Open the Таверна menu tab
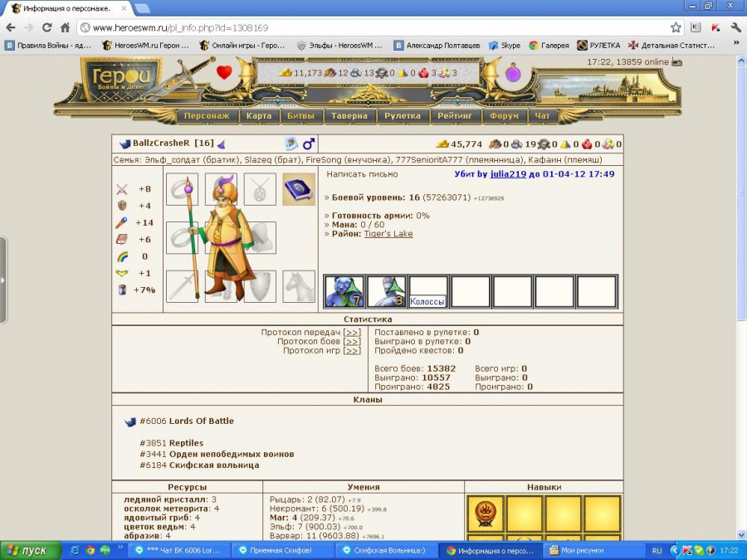The height and width of the screenshot is (560, 747). point(349,115)
